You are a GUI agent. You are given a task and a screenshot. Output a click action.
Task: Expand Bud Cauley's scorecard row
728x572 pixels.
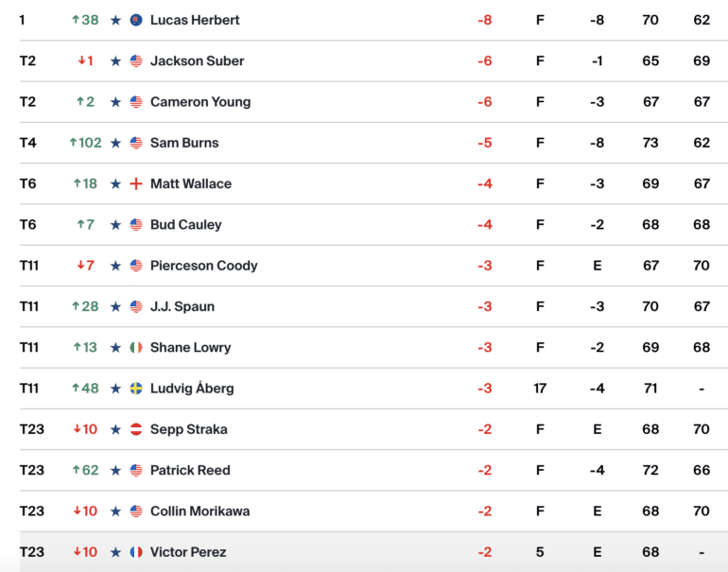(x=373, y=225)
